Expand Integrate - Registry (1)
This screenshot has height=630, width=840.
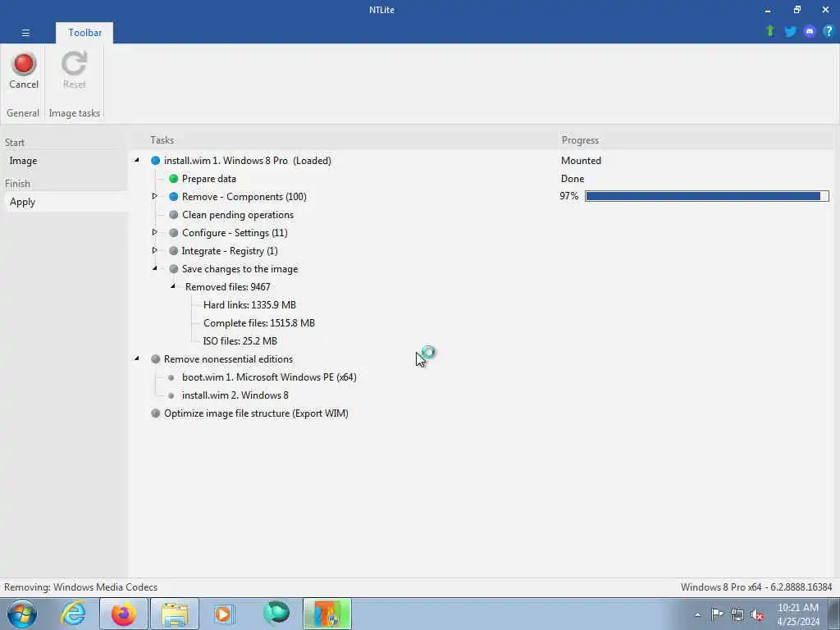click(x=155, y=250)
